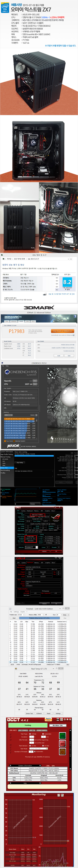
Task: Toggle CPU Temperature graph checkbox in XTU
Action: [x=1, y=489]
